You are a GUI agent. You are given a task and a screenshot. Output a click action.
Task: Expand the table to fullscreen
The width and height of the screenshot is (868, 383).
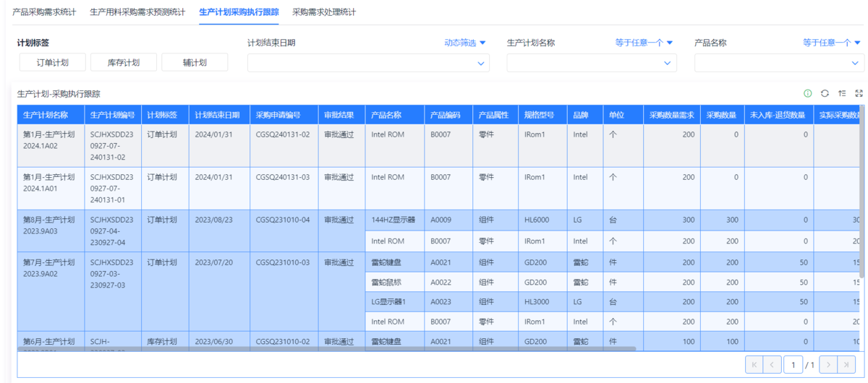click(859, 94)
